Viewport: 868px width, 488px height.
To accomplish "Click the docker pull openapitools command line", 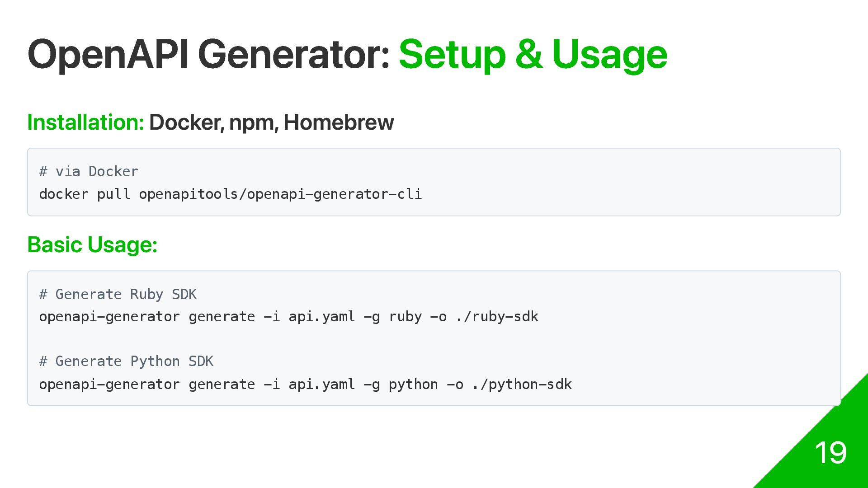I will [x=231, y=194].
